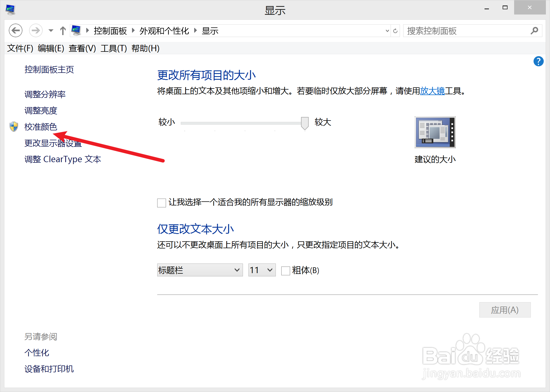This screenshot has width=550, height=392.
Task: Click the computer icon in address bar
Action: pyautogui.click(x=76, y=30)
